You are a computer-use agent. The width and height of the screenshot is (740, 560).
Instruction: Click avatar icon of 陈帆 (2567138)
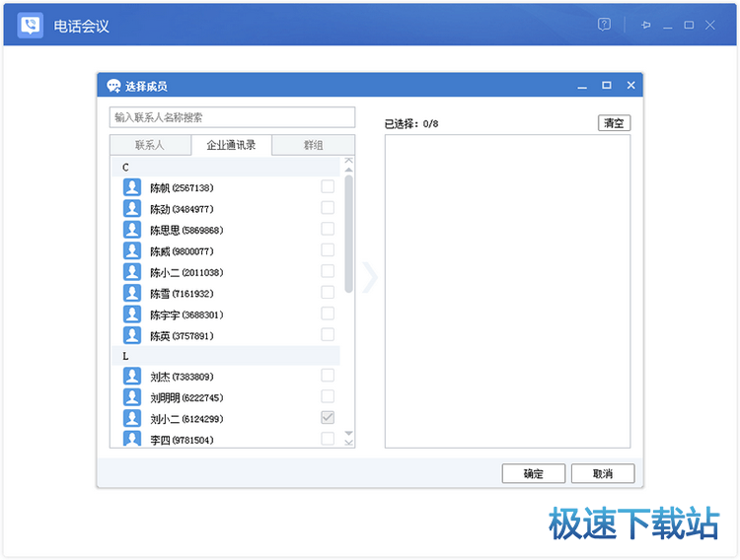coord(132,187)
